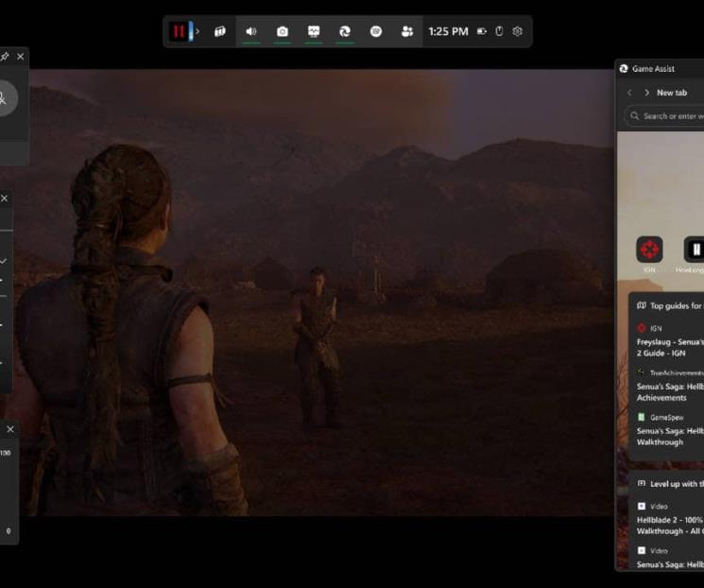The width and height of the screenshot is (704, 588).
Task: Click the 1:25 PM clock
Action: pyautogui.click(x=448, y=31)
